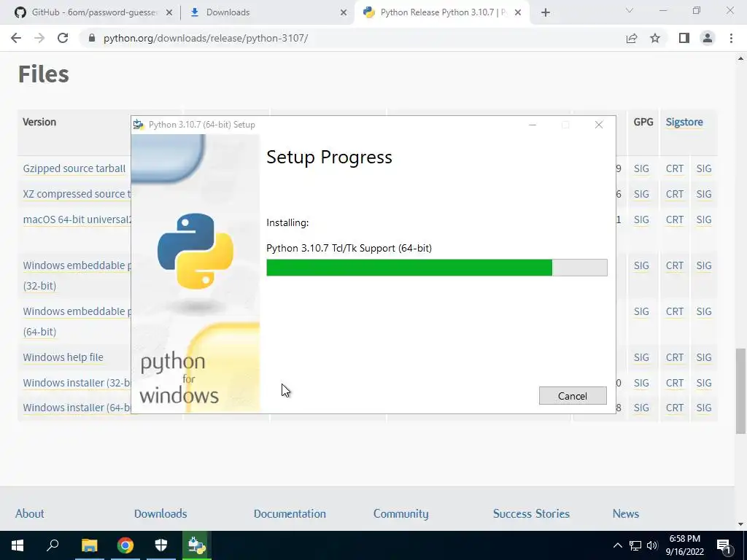Open the Downloads footer link

tap(160, 514)
